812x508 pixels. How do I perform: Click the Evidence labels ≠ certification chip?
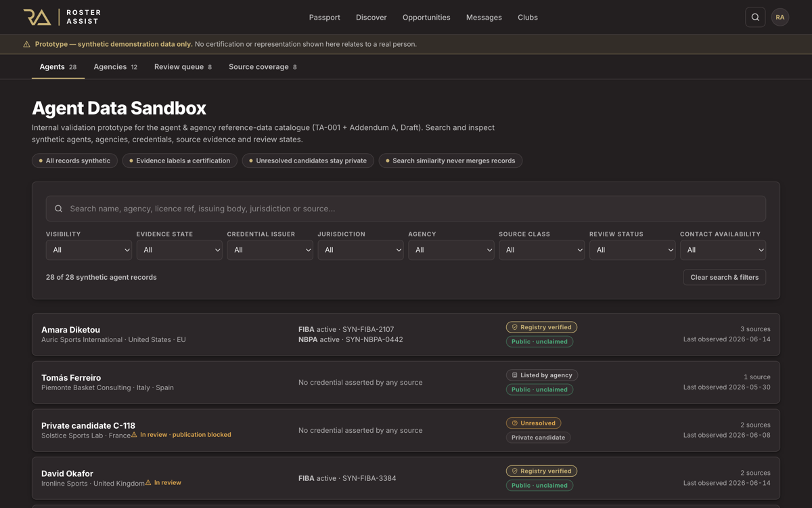point(180,161)
